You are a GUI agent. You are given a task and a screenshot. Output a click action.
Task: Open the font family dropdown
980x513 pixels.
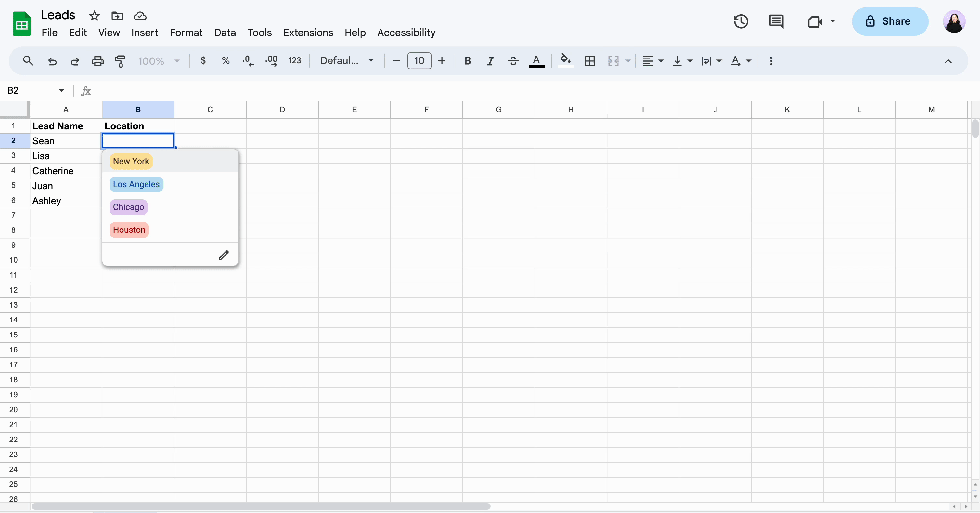click(x=347, y=60)
